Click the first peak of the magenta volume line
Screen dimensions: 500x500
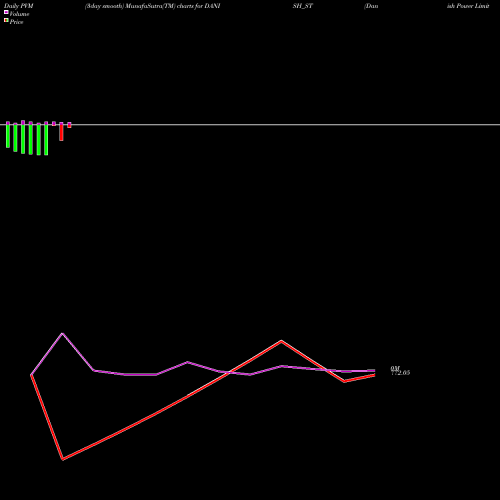[x=62, y=333]
